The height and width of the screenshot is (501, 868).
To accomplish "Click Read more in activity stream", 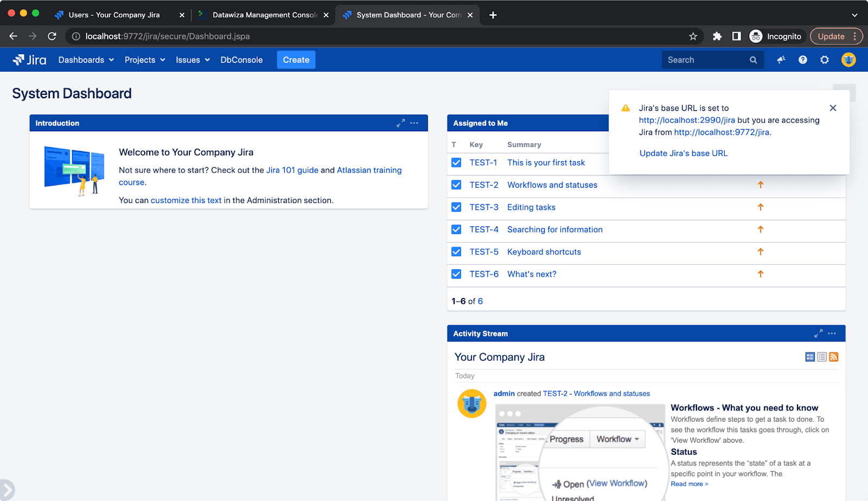I will pos(690,484).
